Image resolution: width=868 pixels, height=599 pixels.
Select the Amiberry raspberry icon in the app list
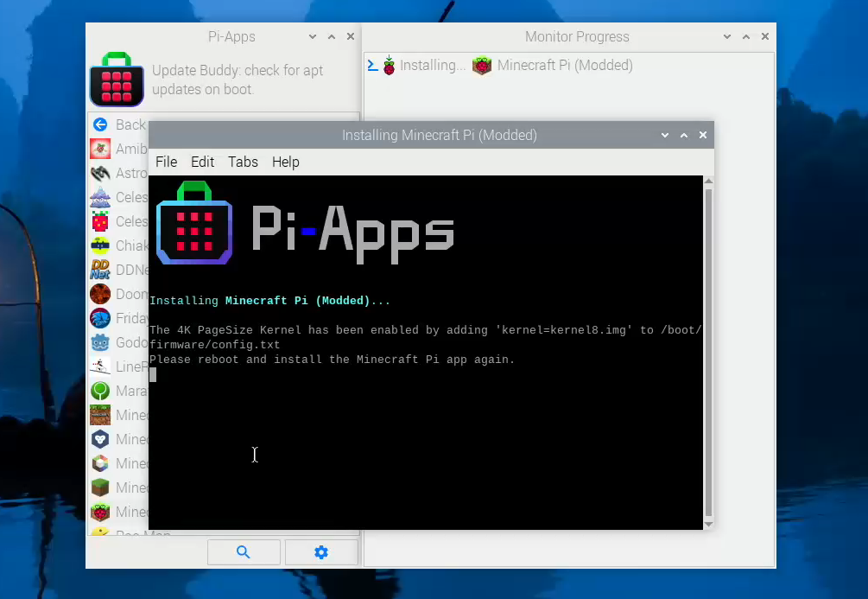click(100, 149)
